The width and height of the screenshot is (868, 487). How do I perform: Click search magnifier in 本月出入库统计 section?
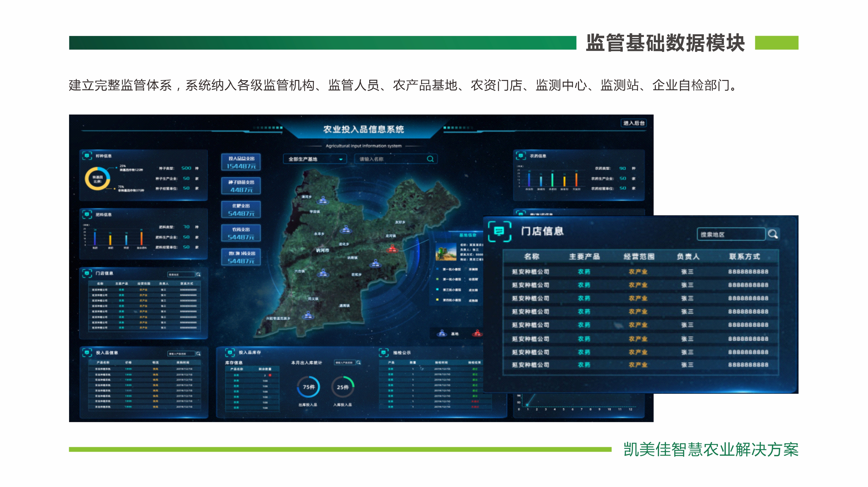tap(359, 363)
